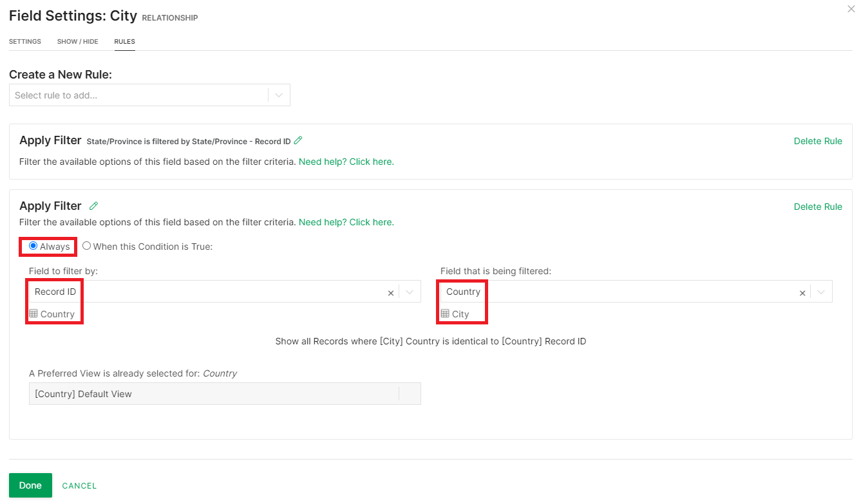
Task: Click pencil icon next to second Apply Filter heading
Action: coord(94,206)
